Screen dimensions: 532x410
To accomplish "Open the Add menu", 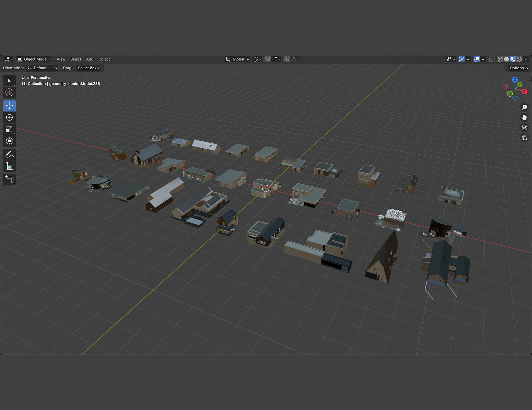I will (90, 59).
